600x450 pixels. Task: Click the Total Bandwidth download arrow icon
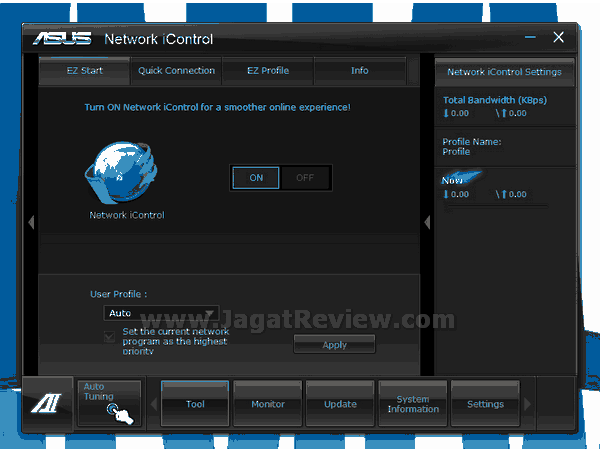pyautogui.click(x=446, y=113)
